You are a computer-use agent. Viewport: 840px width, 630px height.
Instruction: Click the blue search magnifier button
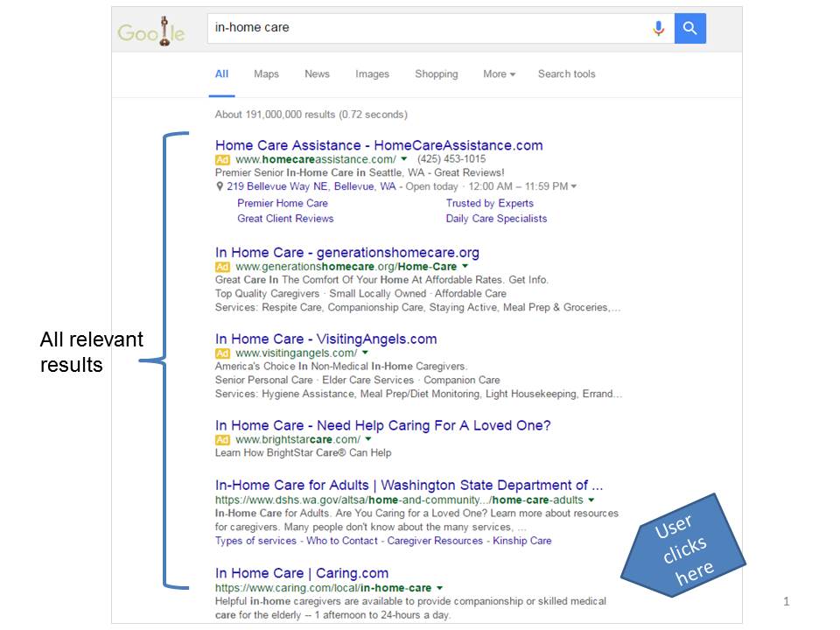pos(690,28)
